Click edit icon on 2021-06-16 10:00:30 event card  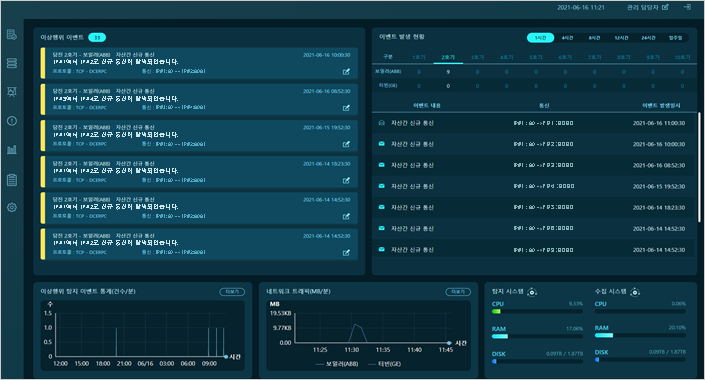pyautogui.click(x=346, y=72)
